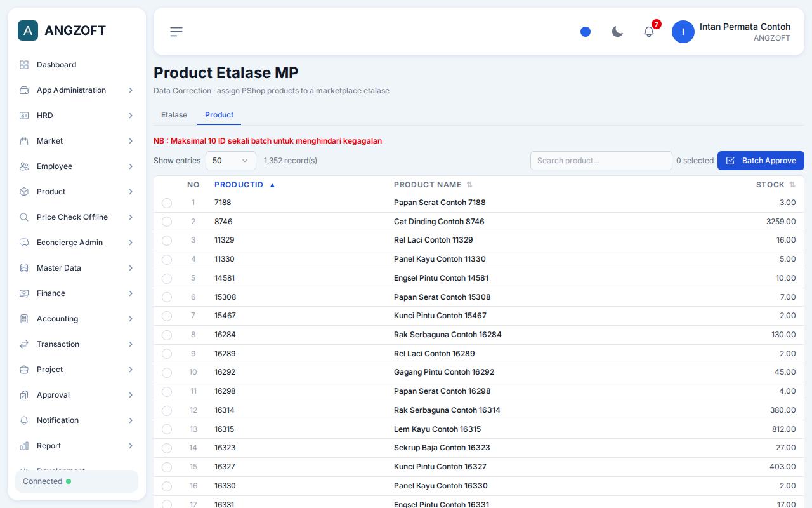The height and width of the screenshot is (508, 812).
Task: Click the Econcierge Admin chat icon
Action: click(x=24, y=243)
